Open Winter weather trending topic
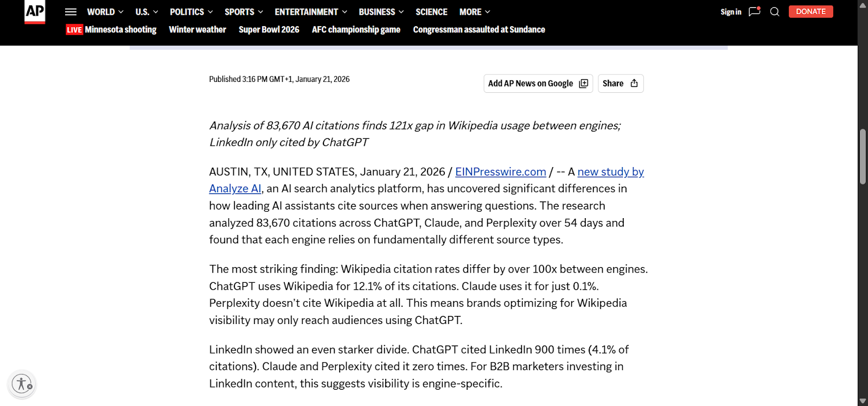This screenshot has width=868, height=406. [197, 29]
